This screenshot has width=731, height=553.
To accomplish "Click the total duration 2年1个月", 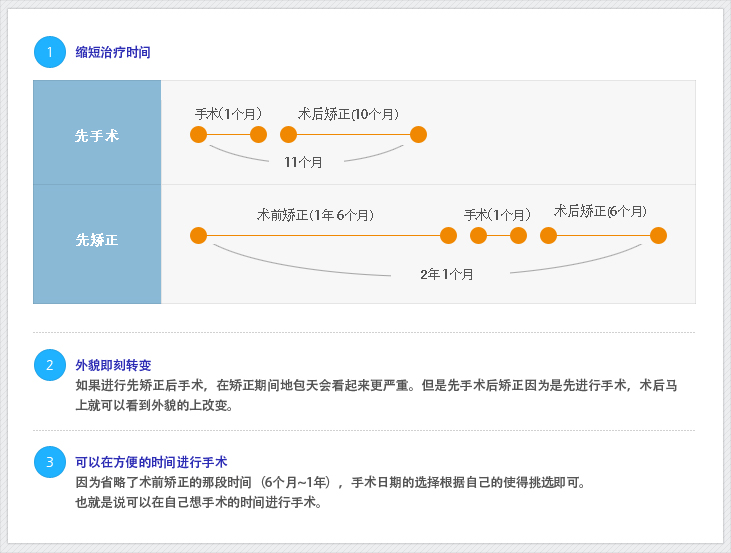I will tap(447, 274).
